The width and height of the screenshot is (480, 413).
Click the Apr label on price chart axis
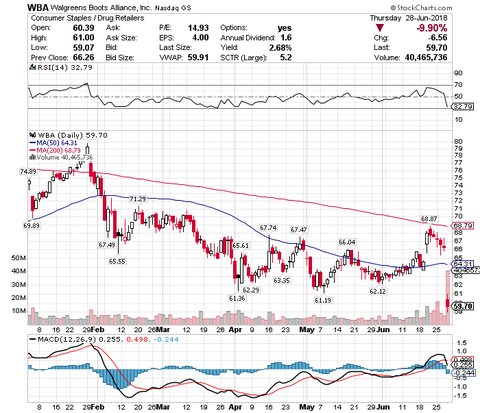point(235,330)
